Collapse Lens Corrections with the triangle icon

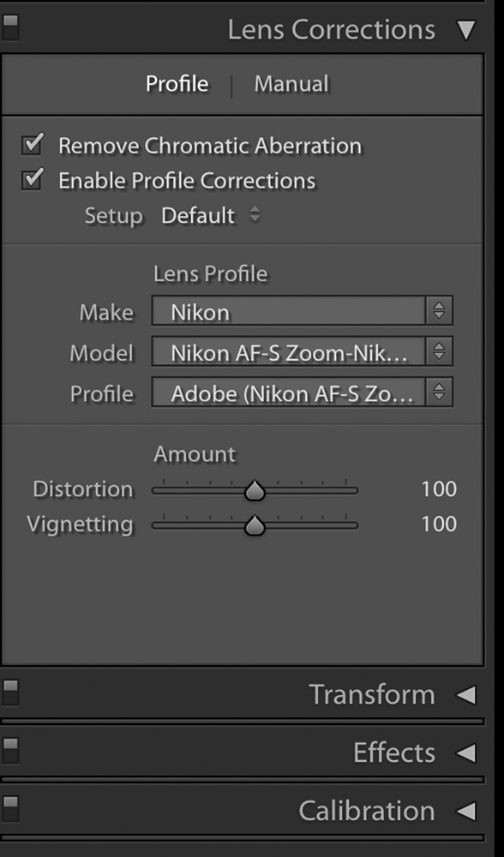(x=466, y=30)
